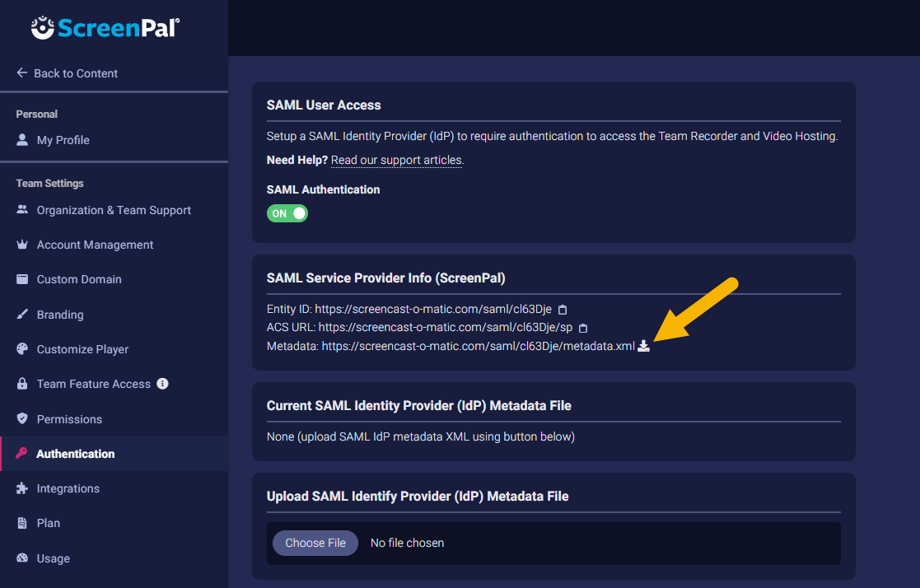Click the Integrations puzzle piece icon
The image size is (920, 588).
pos(22,488)
